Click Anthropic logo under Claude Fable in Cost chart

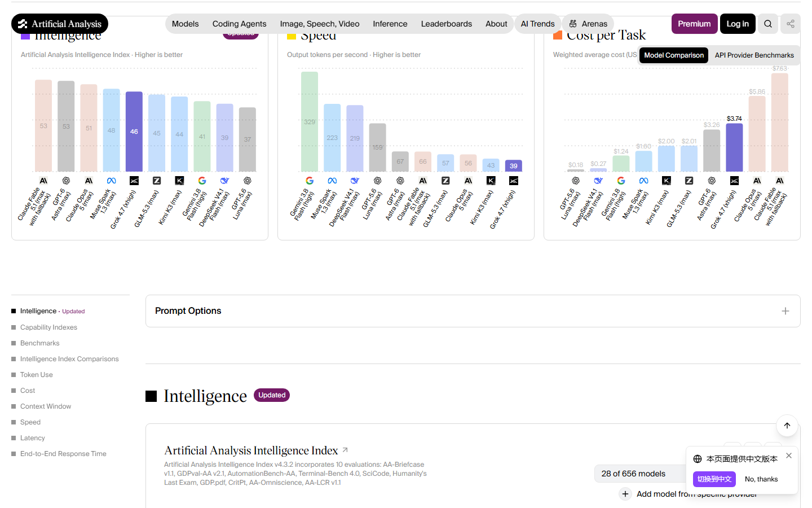coord(780,181)
